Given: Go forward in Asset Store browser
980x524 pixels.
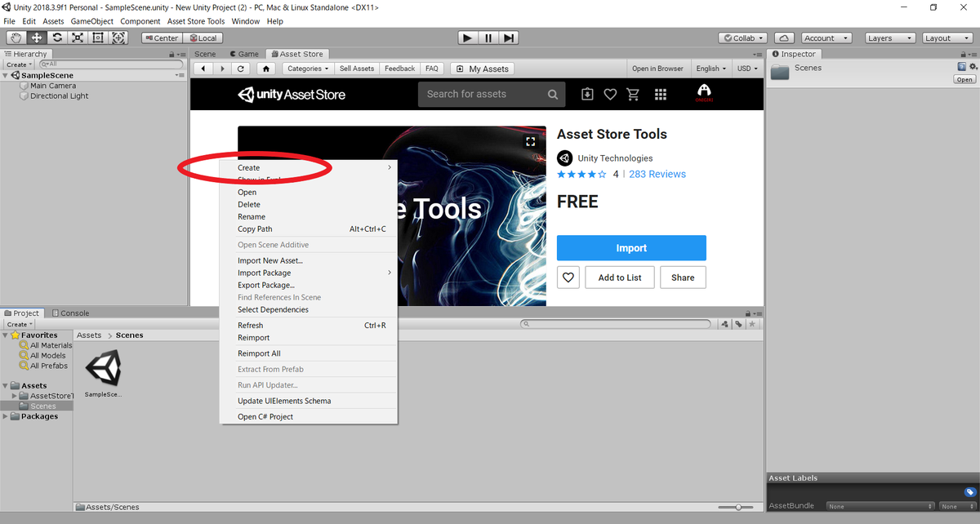Looking at the screenshot, I should pos(222,69).
